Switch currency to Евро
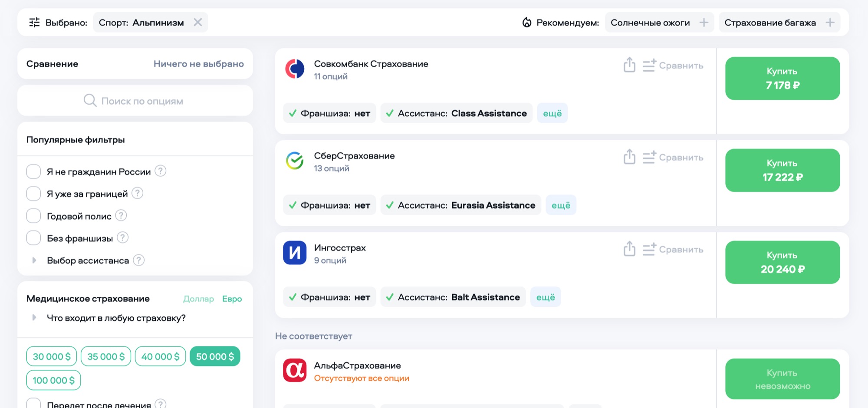Image resolution: width=868 pixels, height=408 pixels. [x=232, y=299]
